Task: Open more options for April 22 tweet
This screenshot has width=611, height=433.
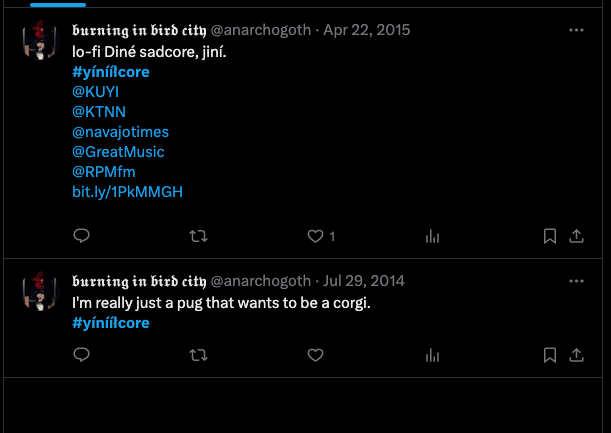Action: click(576, 31)
